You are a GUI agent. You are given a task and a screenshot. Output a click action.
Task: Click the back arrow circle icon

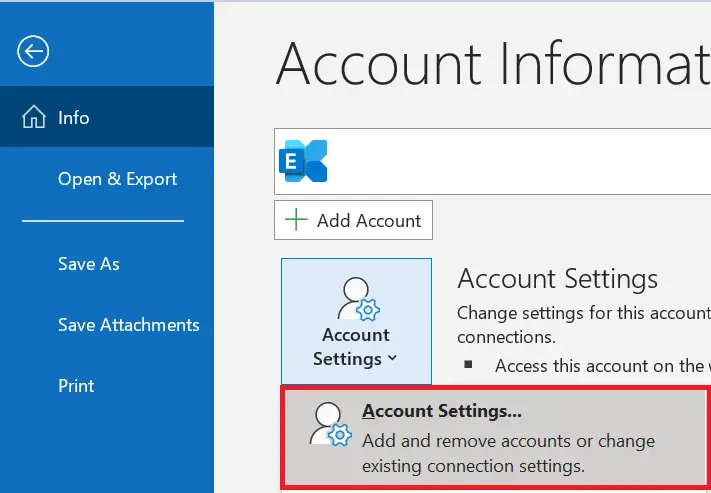[33, 51]
